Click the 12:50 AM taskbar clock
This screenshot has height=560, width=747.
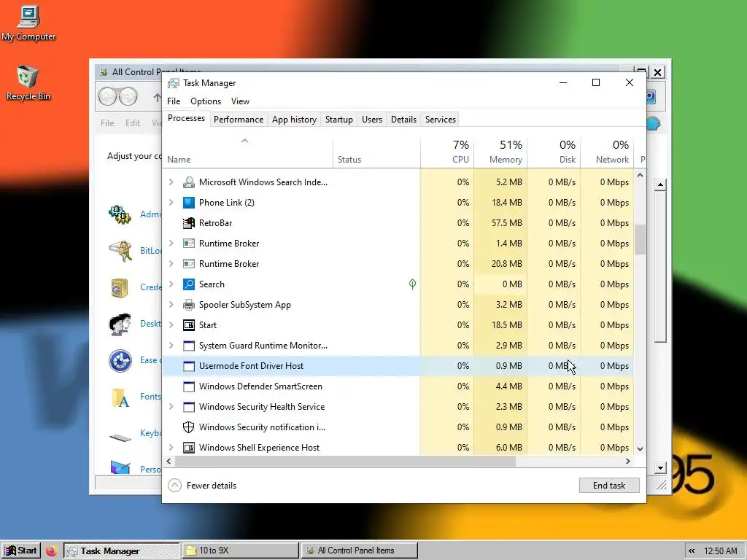[720, 551]
